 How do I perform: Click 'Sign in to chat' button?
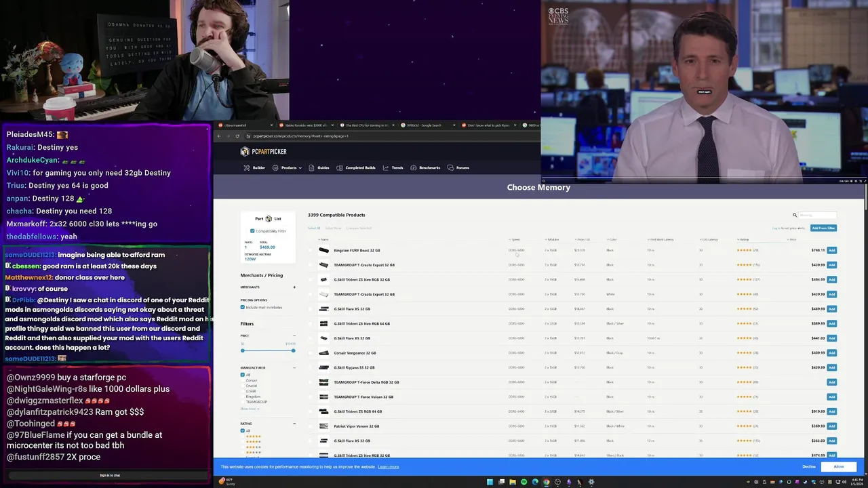[x=110, y=475]
